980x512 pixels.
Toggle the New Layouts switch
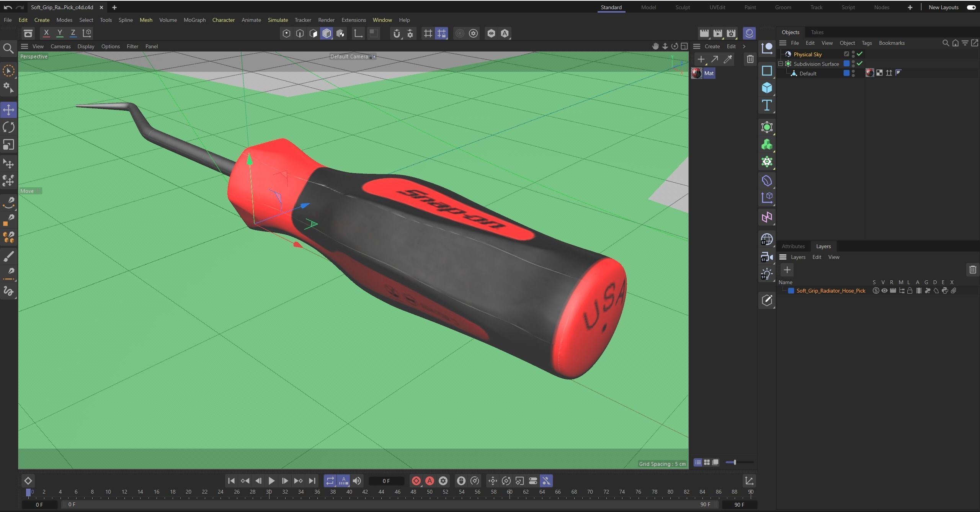971,7
